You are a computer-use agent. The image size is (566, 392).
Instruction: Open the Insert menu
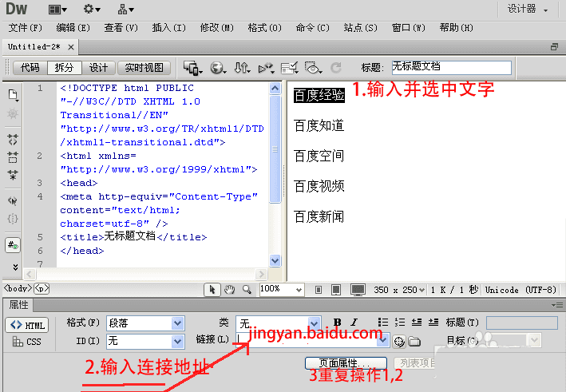click(169, 28)
